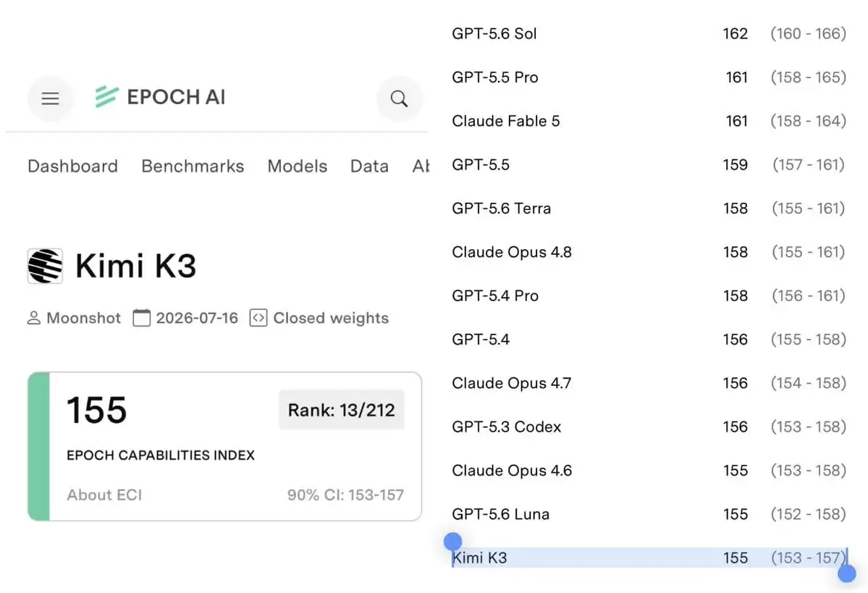Open the hamburger menu icon

tap(51, 98)
